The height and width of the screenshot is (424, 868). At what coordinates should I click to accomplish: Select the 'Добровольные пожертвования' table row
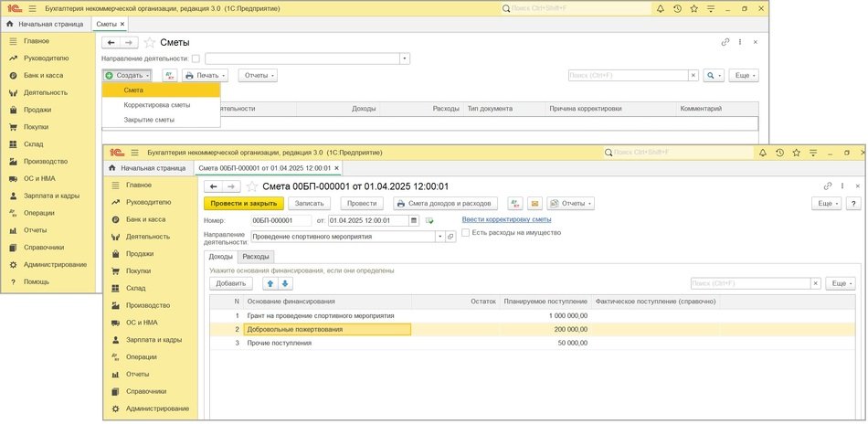click(x=327, y=329)
